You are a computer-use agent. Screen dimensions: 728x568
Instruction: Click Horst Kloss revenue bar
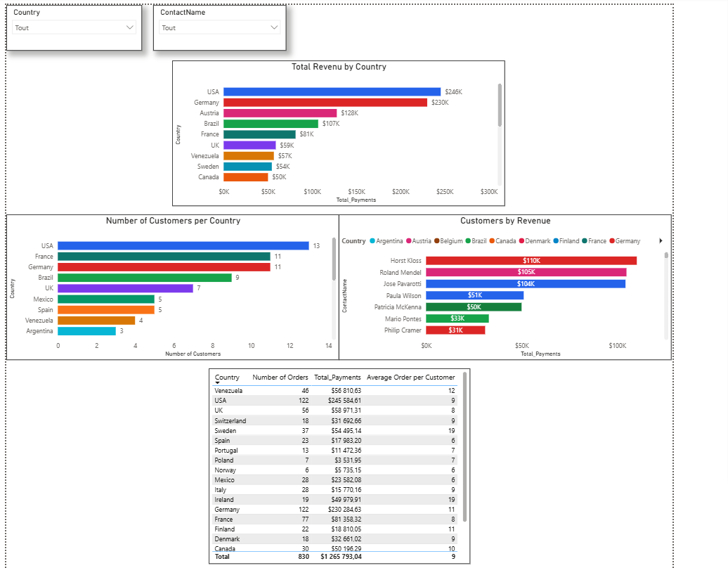click(531, 261)
